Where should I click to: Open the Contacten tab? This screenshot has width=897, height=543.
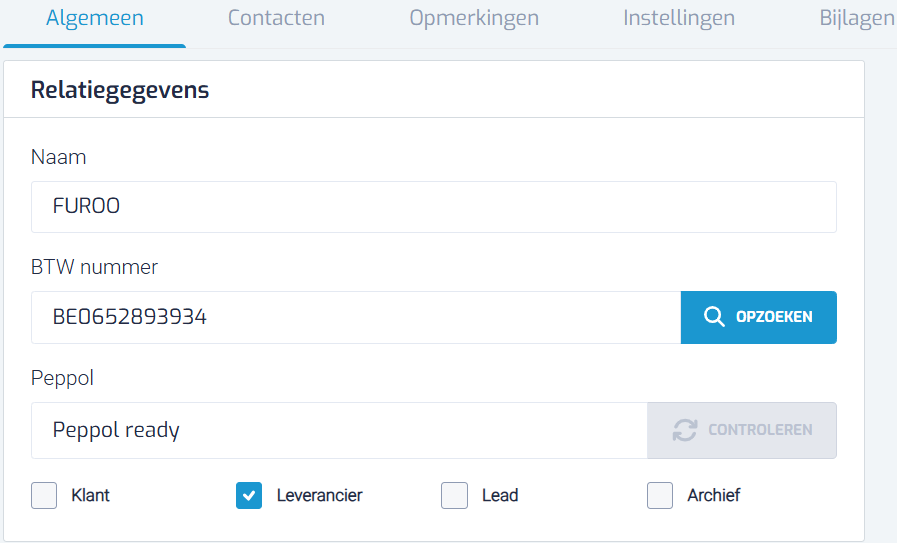276,18
